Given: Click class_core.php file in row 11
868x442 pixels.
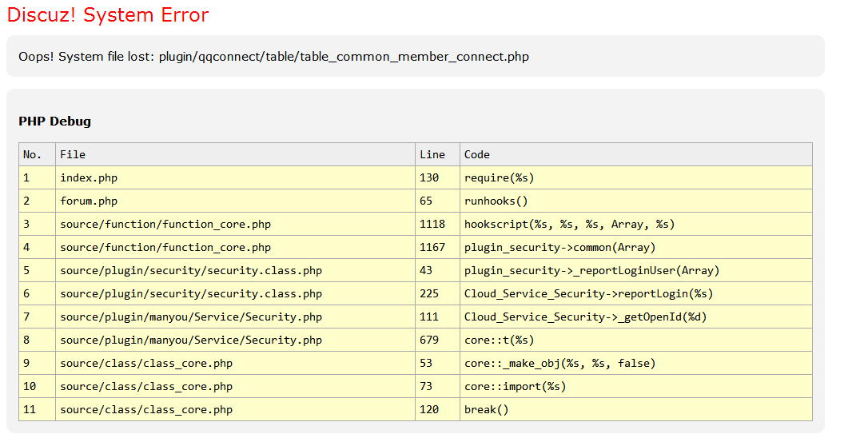Looking at the screenshot, I should (235, 410).
